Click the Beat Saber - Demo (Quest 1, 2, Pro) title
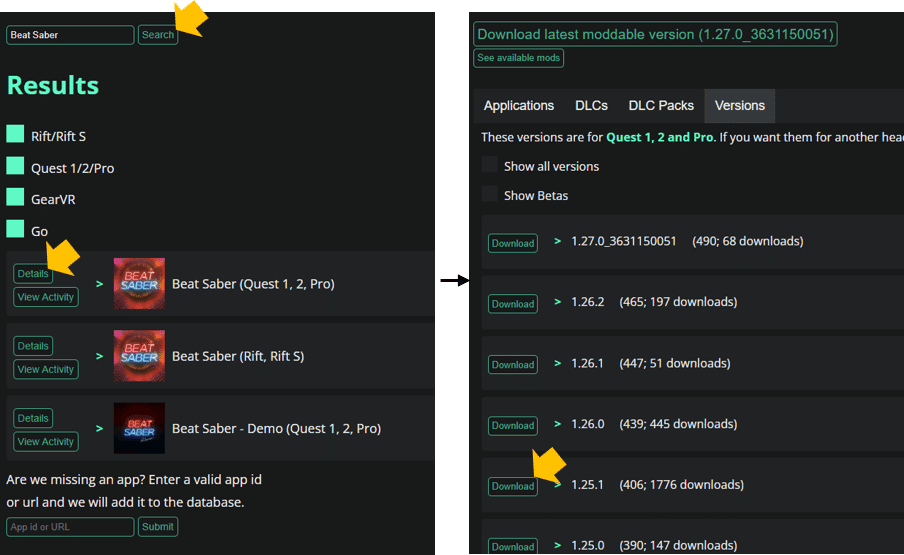The height and width of the screenshot is (555, 904). tap(276, 428)
